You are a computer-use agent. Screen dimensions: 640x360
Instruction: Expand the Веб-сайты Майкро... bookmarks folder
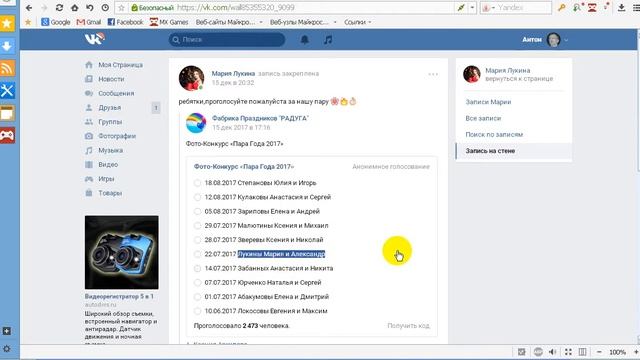point(229,22)
